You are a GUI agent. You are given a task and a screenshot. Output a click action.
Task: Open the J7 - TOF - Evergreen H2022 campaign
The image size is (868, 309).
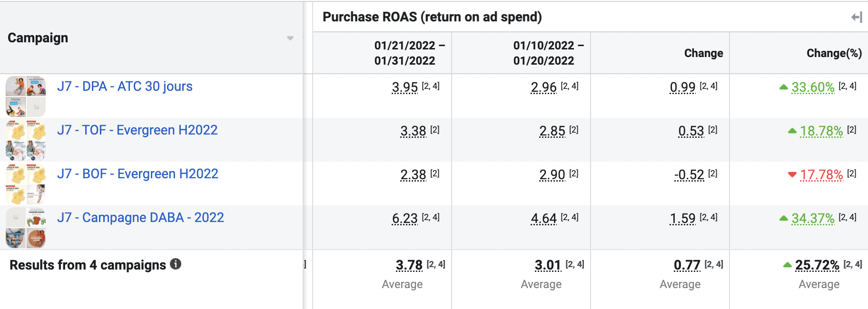tap(137, 130)
